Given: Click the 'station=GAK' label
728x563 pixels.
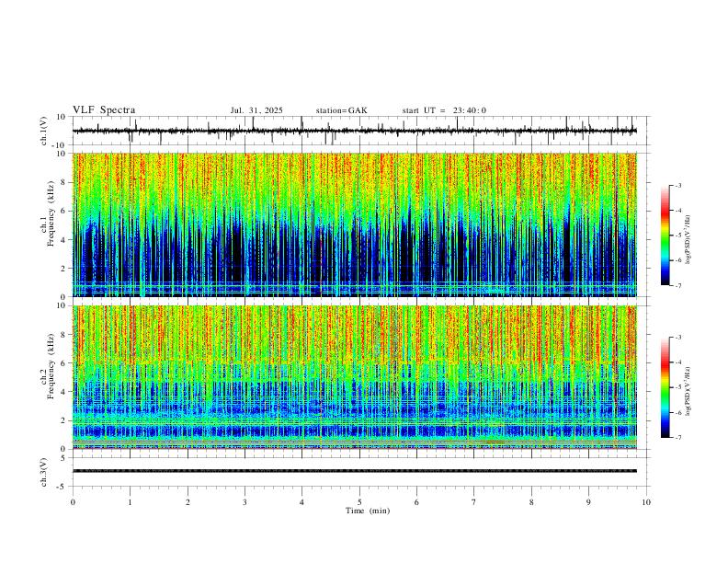Looking at the screenshot, I should 341,110.
